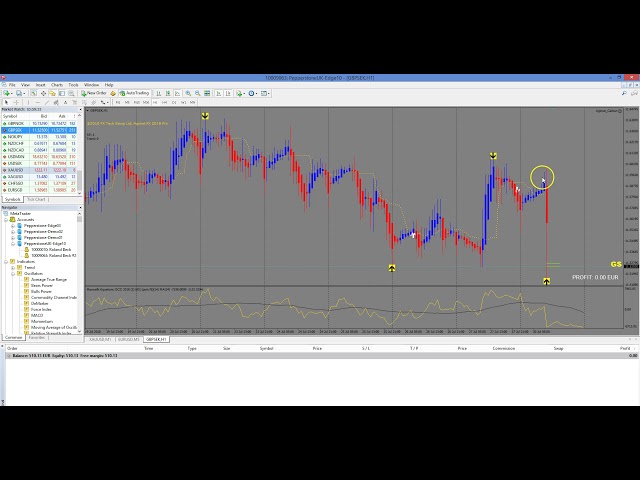Select the Crosshair tool
Screen dimensions: 640x480
coord(17,101)
